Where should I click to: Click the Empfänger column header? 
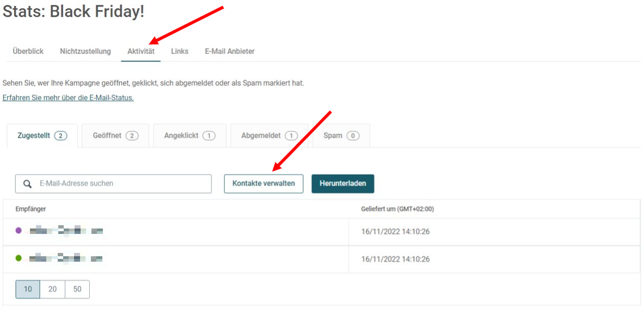point(31,209)
